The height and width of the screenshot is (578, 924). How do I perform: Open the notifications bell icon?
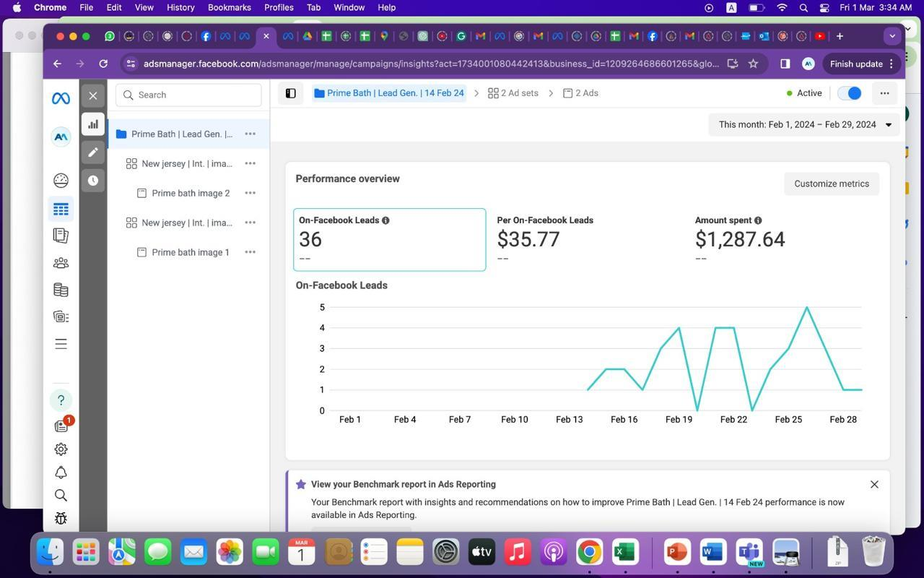click(x=61, y=472)
